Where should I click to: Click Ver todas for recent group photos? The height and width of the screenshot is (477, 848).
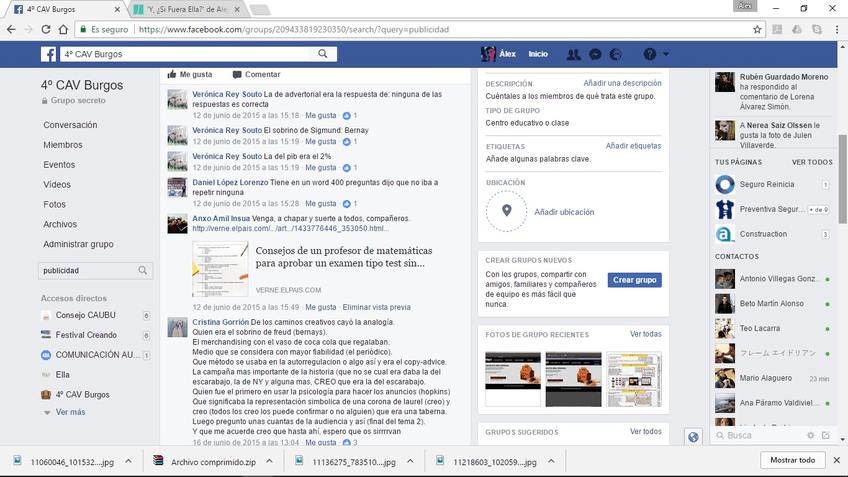point(646,334)
